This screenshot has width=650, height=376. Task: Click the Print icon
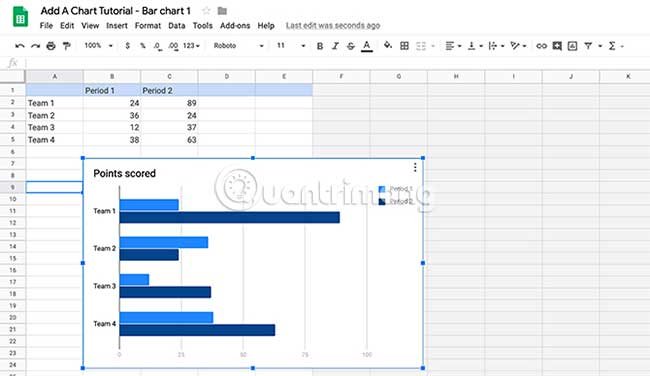(x=51, y=46)
